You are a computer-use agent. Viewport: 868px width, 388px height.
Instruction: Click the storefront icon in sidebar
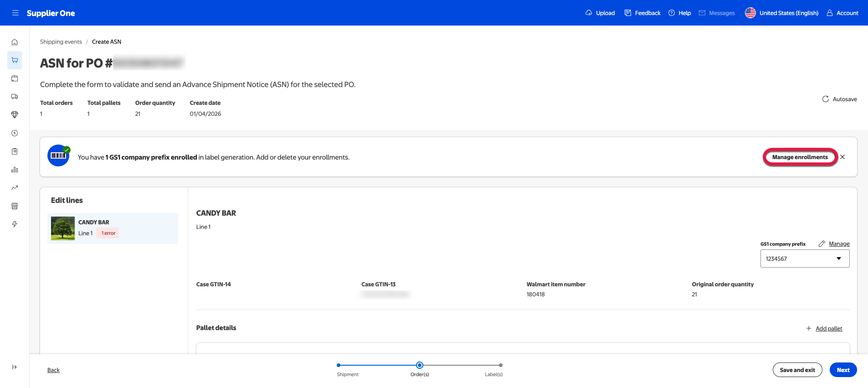pos(15,206)
